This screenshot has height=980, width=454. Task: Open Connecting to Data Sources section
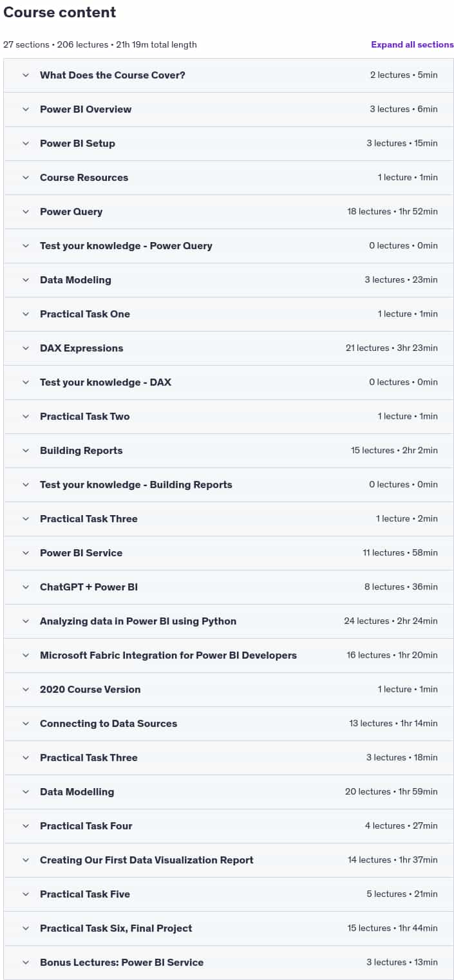point(229,724)
